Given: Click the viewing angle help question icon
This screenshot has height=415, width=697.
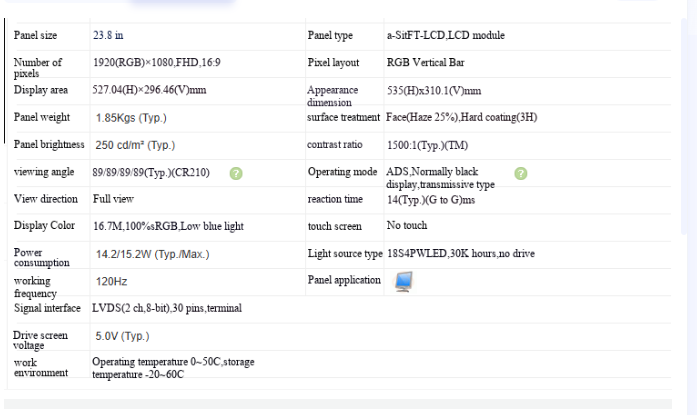Looking at the screenshot, I should (236, 173).
